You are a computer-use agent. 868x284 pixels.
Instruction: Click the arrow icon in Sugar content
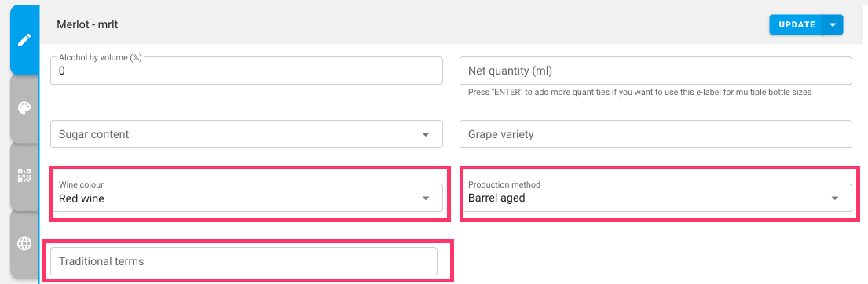coord(426,134)
